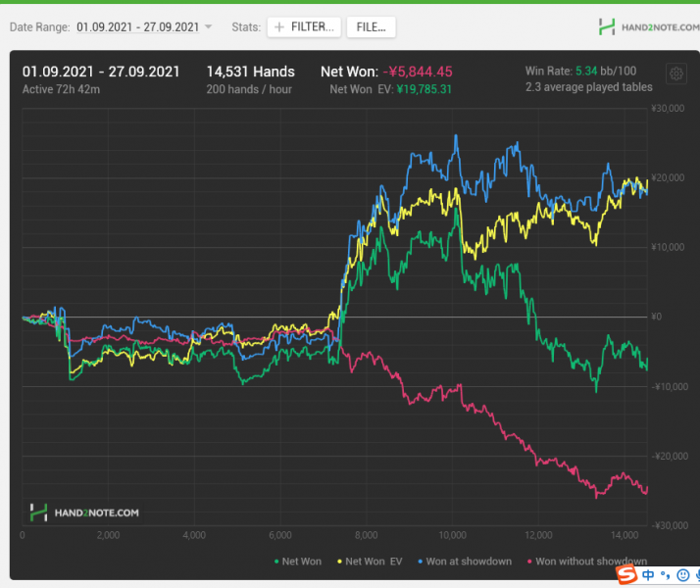Click the 14,531 Hands header stat

(x=250, y=72)
